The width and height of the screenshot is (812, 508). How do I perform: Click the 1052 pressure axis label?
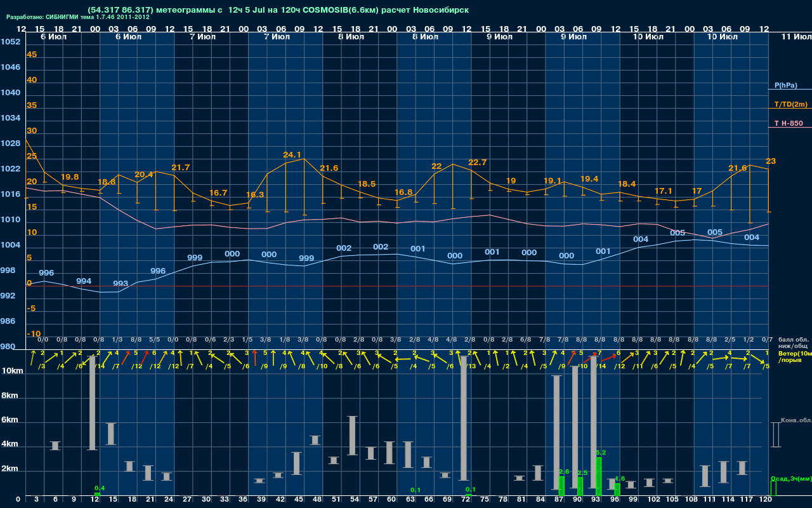coord(10,42)
